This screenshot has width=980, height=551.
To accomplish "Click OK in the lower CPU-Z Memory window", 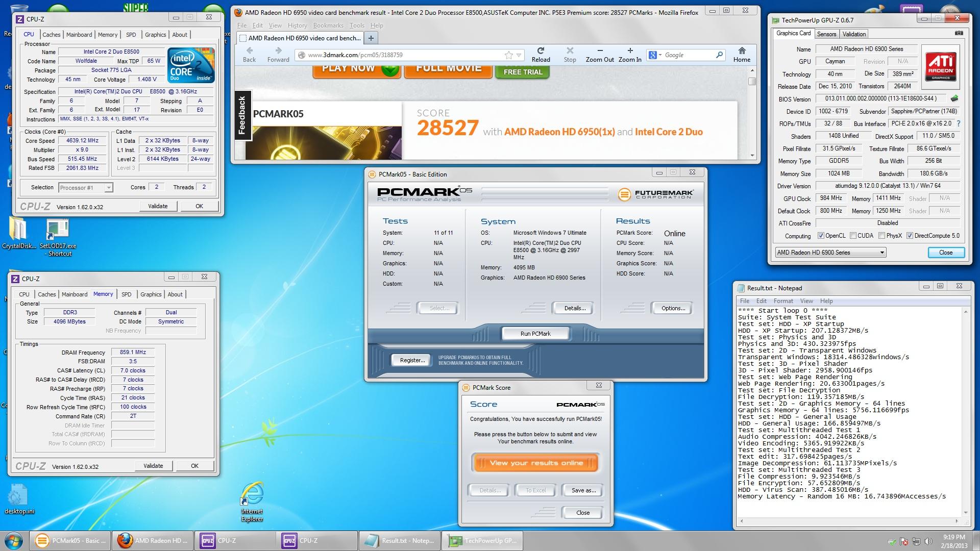I will click(194, 466).
